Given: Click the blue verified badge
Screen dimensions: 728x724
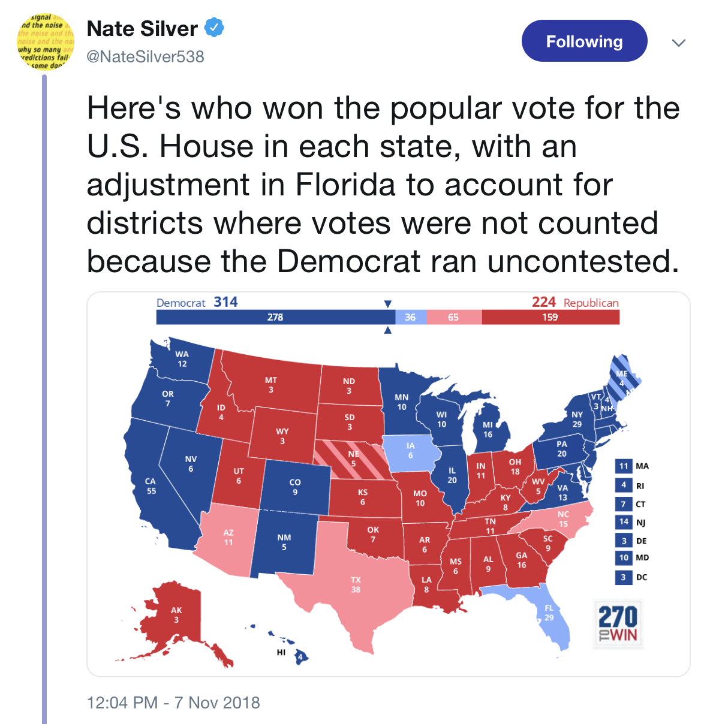Looking at the screenshot, I should [214, 28].
